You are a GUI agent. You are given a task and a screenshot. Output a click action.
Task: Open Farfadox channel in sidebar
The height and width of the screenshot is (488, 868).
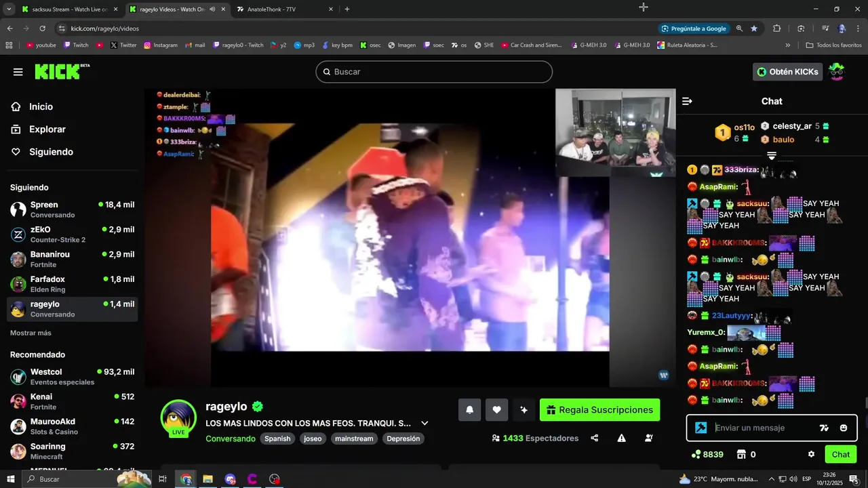click(73, 284)
